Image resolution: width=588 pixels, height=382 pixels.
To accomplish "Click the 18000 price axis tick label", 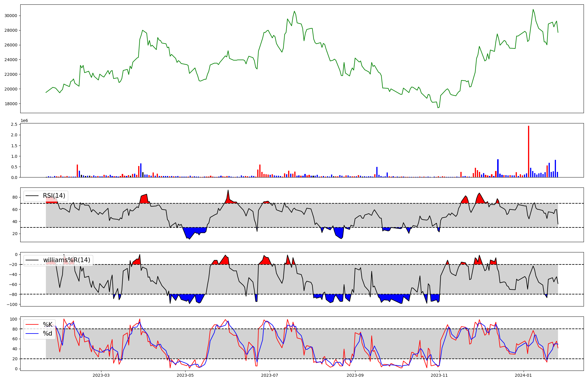I will point(11,104).
